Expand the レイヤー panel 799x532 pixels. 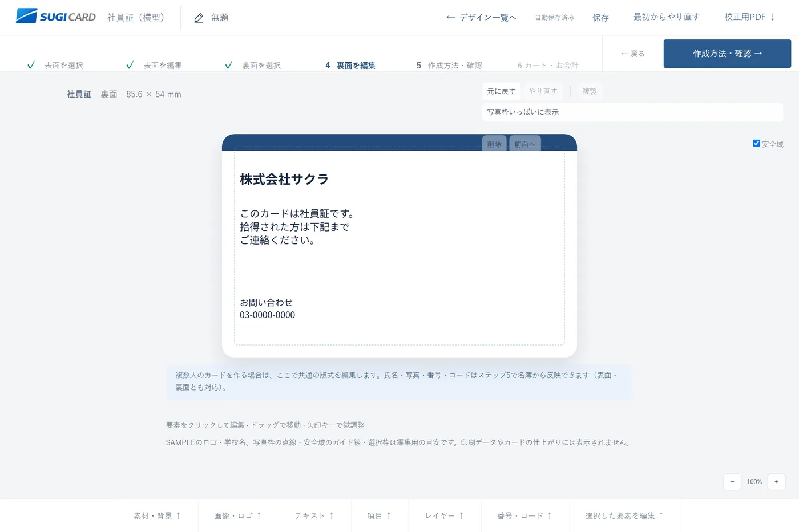coord(445,515)
